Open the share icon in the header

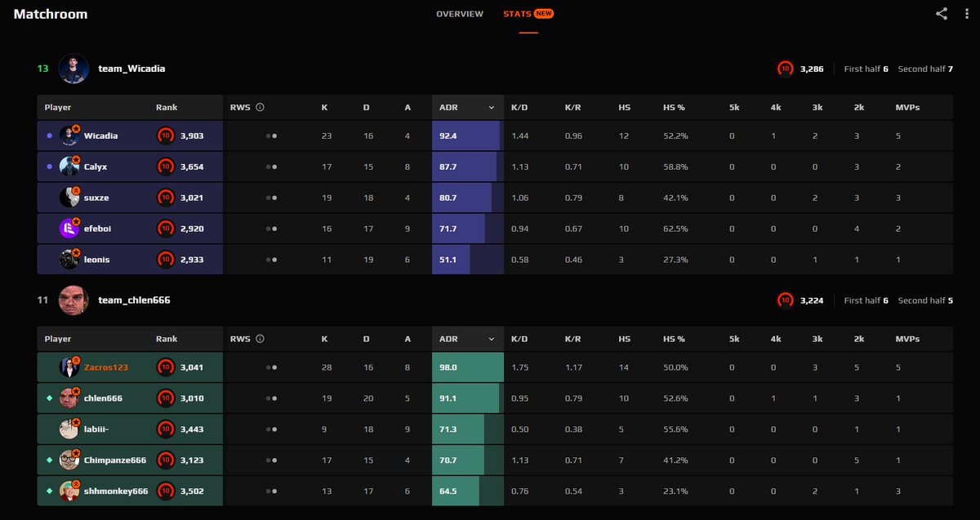pyautogui.click(x=942, y=13)
